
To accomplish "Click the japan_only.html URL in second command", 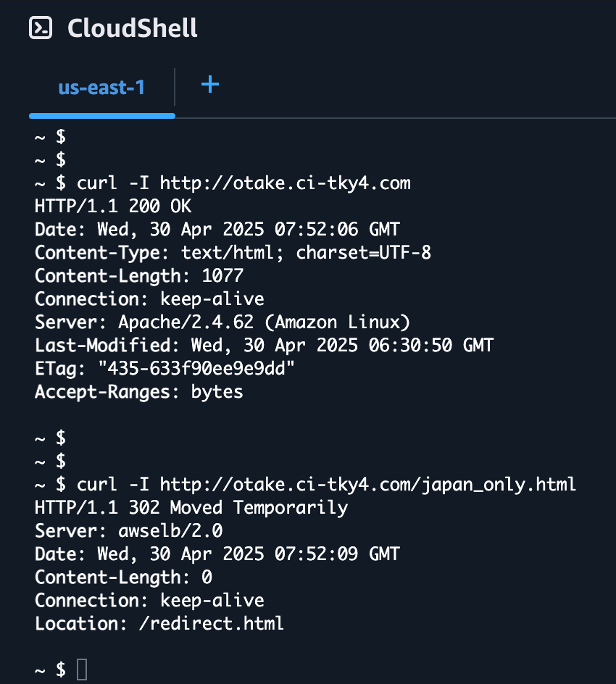I will tap(367, 485).
